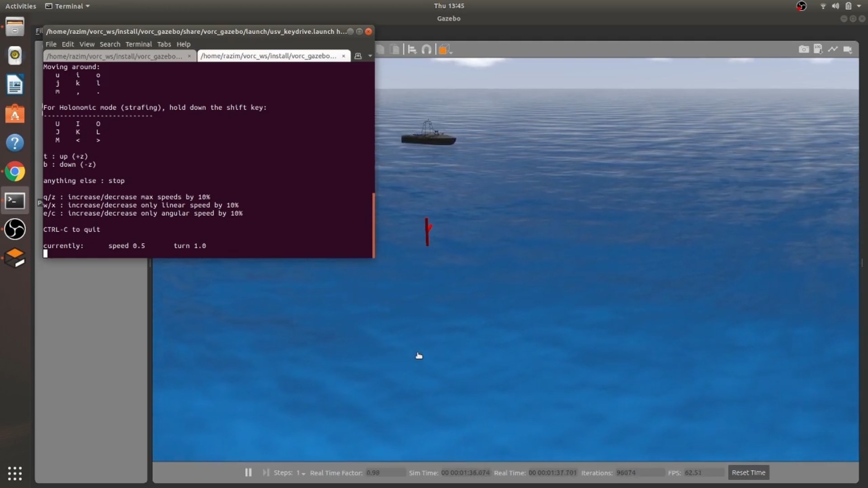Open the orange cube view angle dropdown
868x488 pixels.
click(445, 50)
